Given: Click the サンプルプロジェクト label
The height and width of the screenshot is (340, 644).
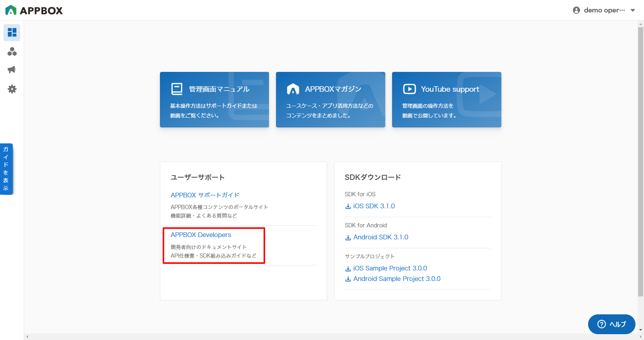Looking at the screenshot, I should point(370,256).
